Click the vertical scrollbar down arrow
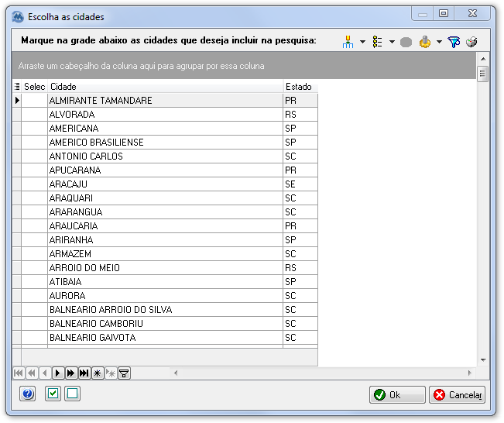 click(x=483, y=359)
